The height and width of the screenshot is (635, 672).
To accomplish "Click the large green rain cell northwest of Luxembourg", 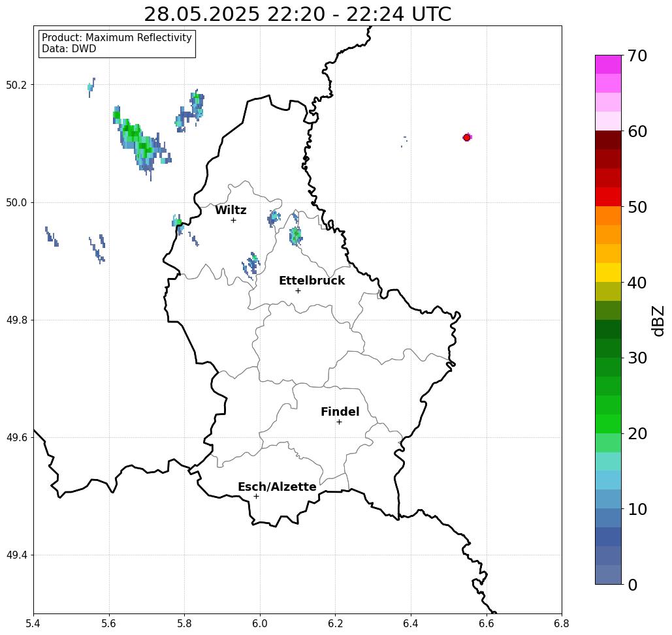I will tap(140, 142).
